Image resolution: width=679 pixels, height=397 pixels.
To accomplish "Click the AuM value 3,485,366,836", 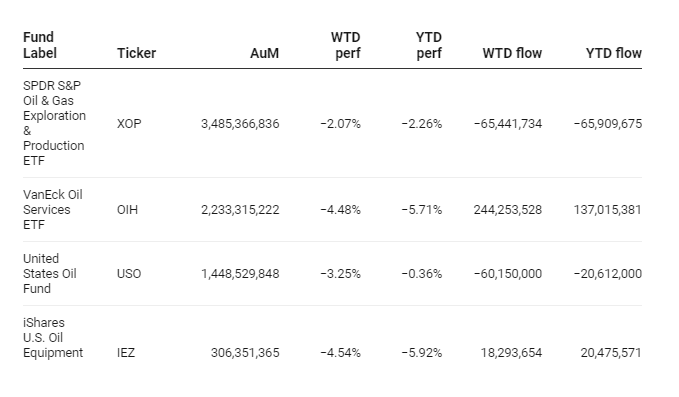I will tap(240, 124).
